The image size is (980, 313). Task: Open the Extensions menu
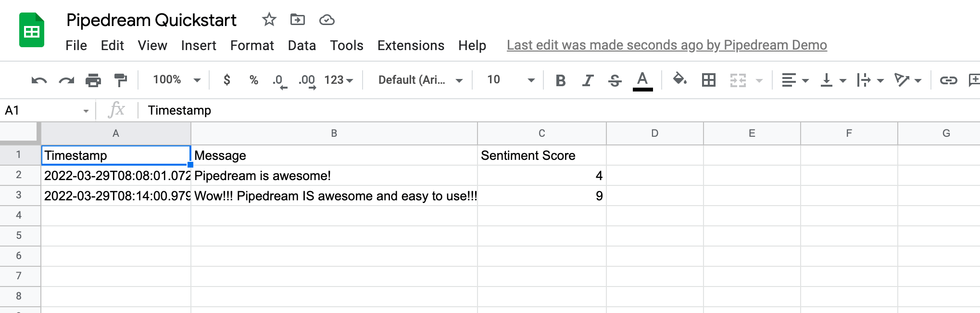[x=411, y=45]
